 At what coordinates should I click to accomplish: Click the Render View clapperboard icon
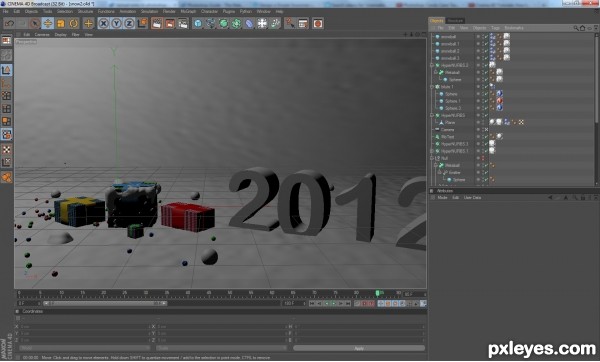point(157,24)
